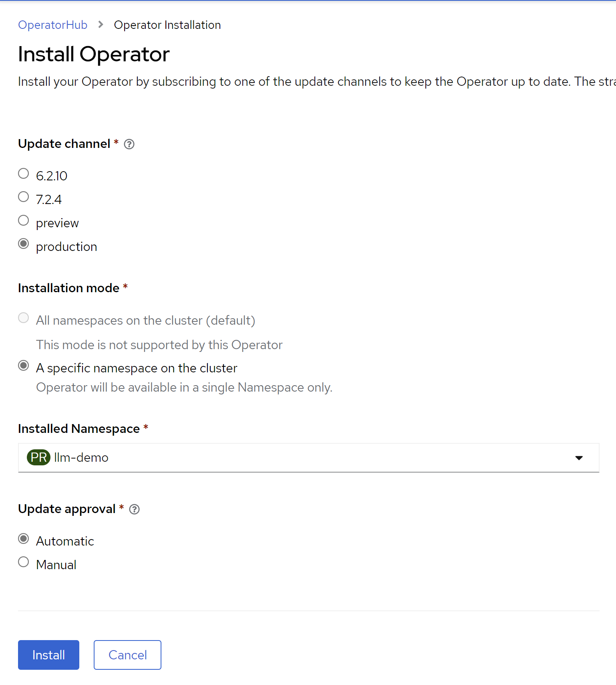Open the Installed Namespace dropdown
The height and width of the screenshot is (685, 616).
(x=308, y=458)
